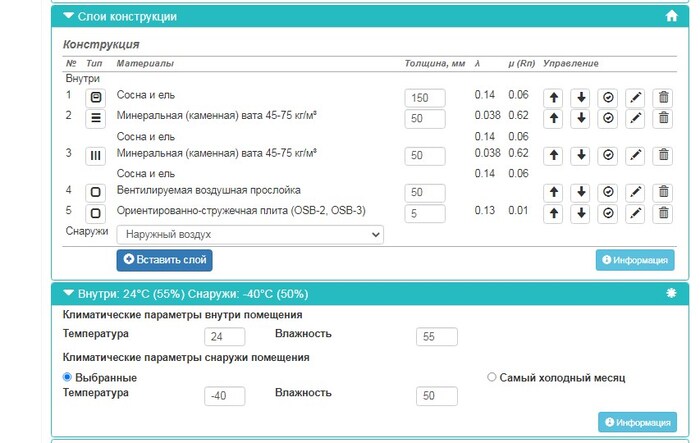Click Информация button under the layers table
The image size is (700, 443).
[635, 260]
